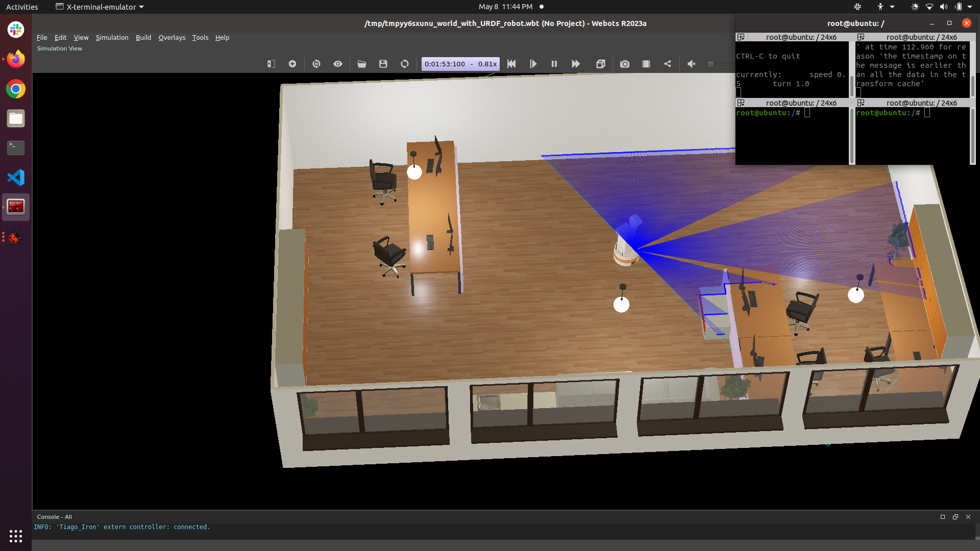Take a screenshot with the camera icon
The height and width of the screenshot is (551, 980).
tap(625, 64)
